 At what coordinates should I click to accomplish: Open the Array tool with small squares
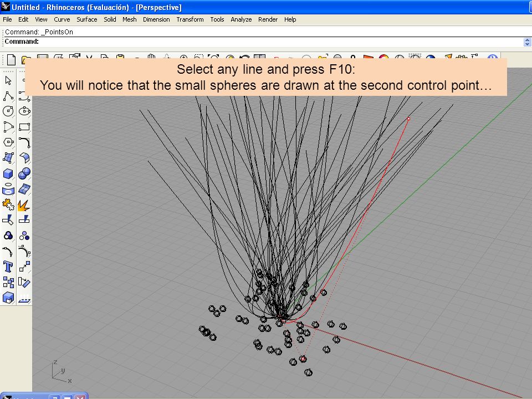click(x=8, y=282)
